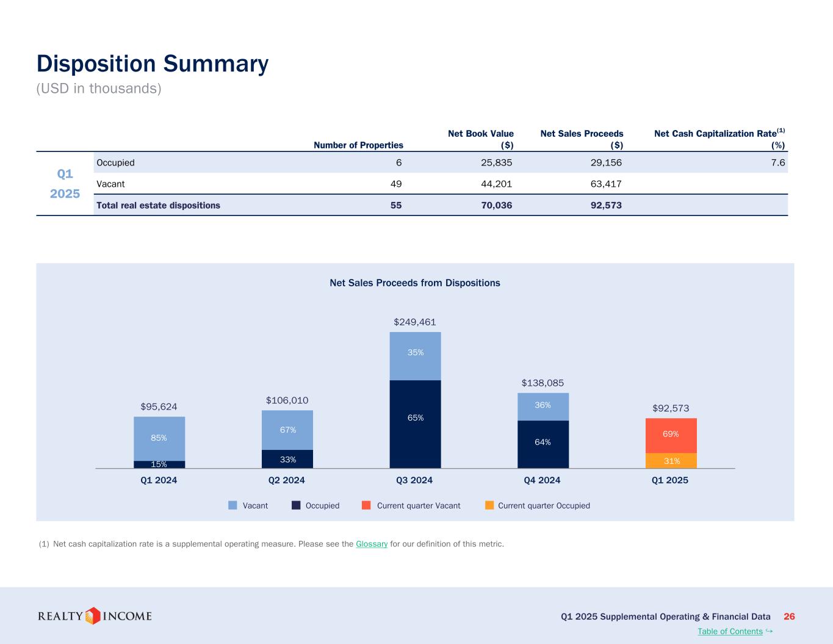Click the Current quarter Occupied legend swatch
The height and width of the screenshot is (644, 833).
(x=489, y=505)
